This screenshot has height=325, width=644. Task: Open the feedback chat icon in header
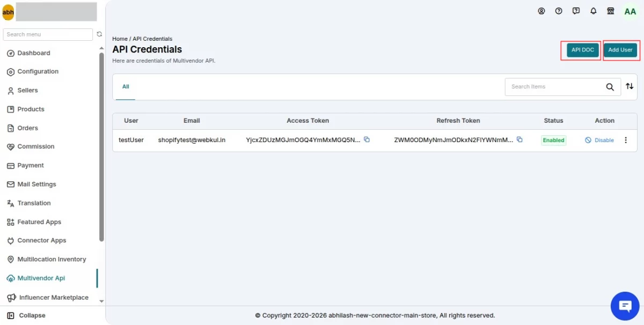576,11
